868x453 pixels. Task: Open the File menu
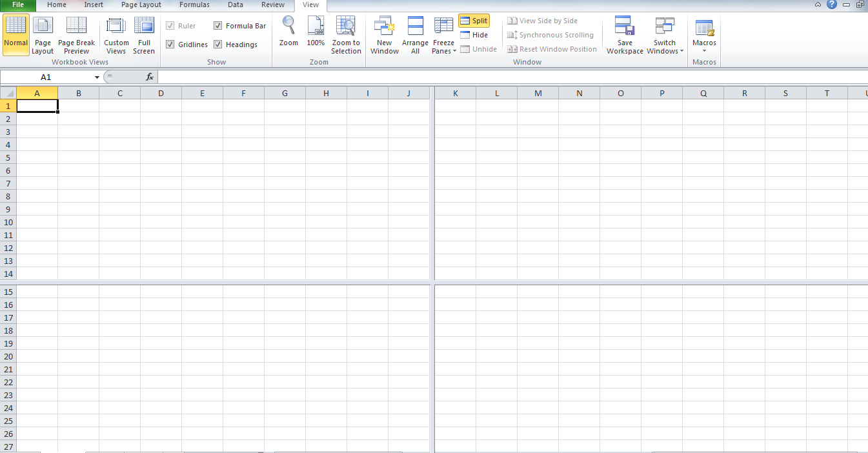coord(17,5)
